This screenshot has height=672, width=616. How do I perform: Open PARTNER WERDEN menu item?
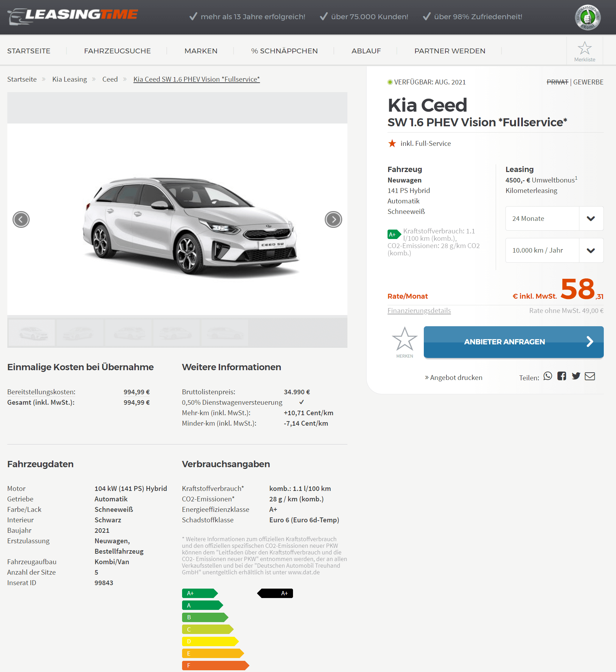(450, 51)
